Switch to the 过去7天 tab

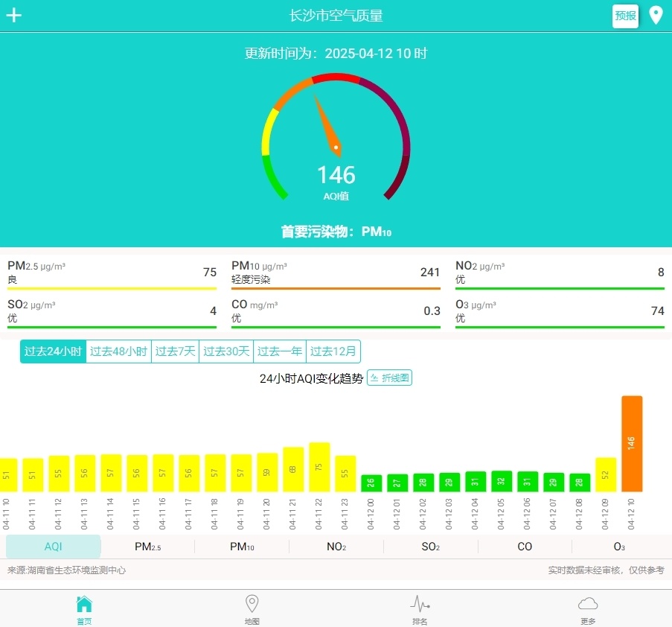(175, 351)
